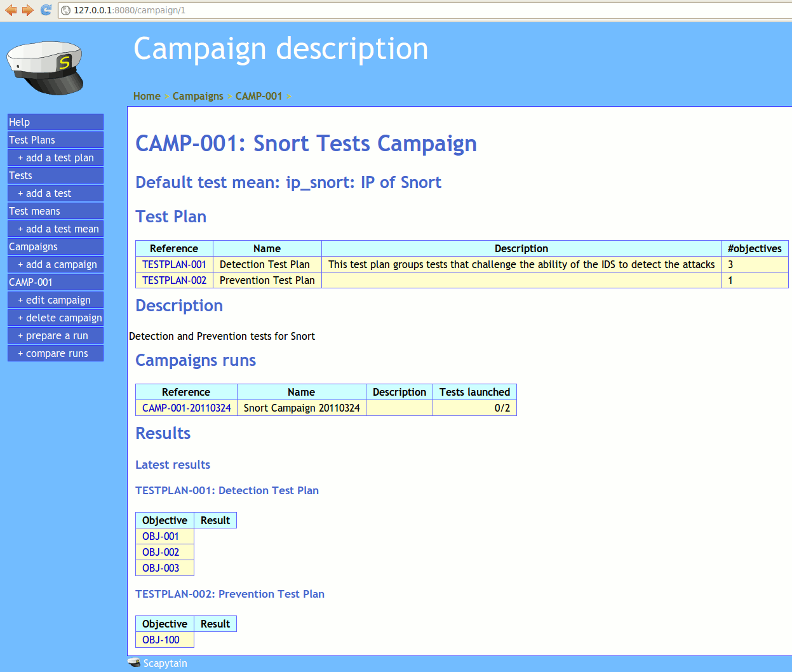Open the TESTPLAN-001 reference link
The height and width of the screenshot is (672, 792).
click(x=174, y=264)
